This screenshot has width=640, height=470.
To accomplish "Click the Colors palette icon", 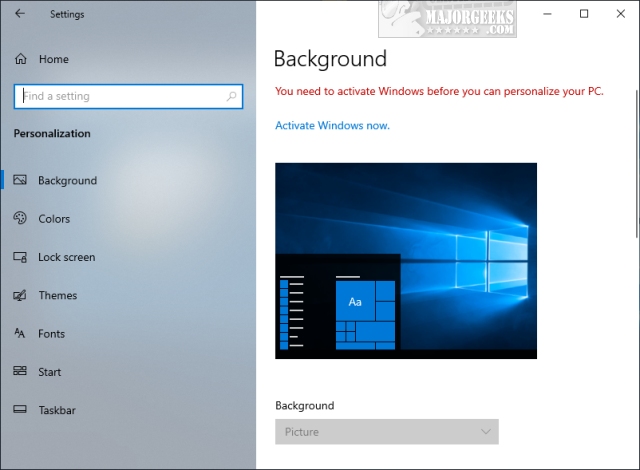I will (x=20, y=218).
